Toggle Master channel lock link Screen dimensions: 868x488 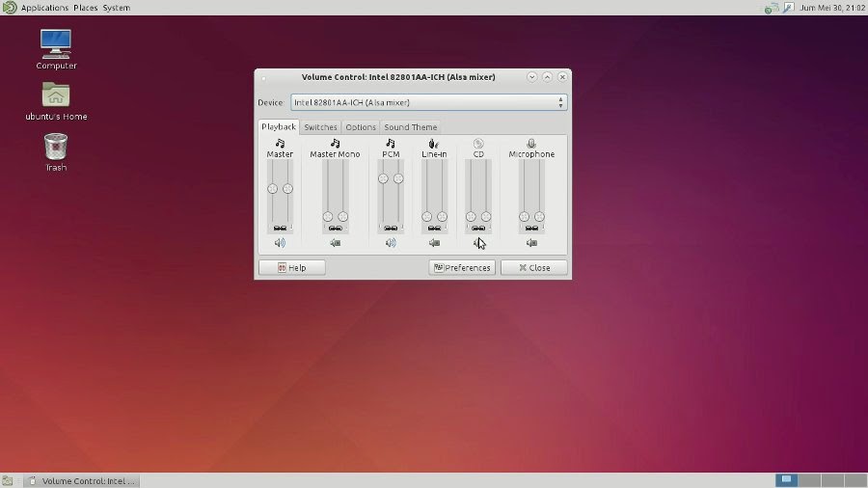click(x=280, y=228)
